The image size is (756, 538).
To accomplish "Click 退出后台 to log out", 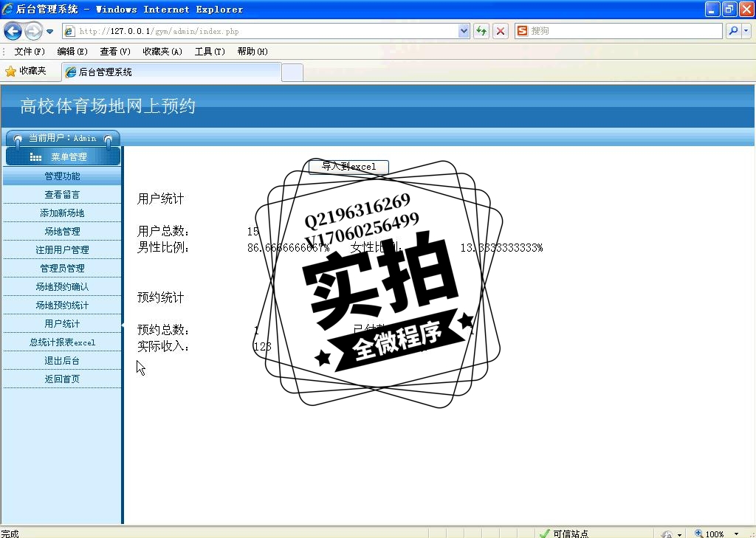I will pos(62,361).
